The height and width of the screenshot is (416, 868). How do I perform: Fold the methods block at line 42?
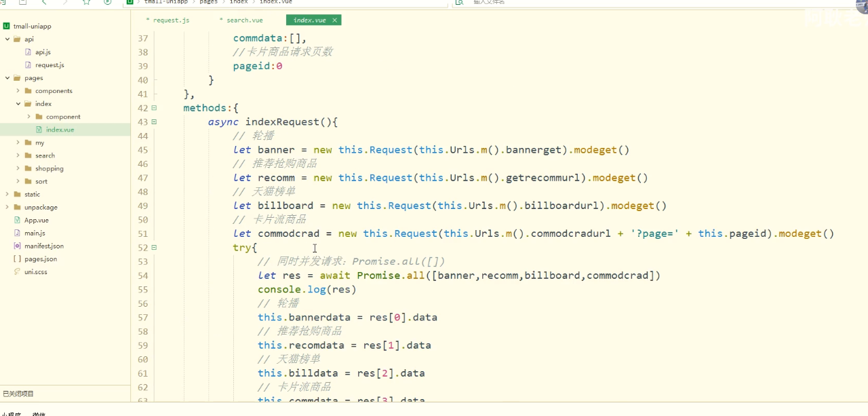[x=154, y=108]
